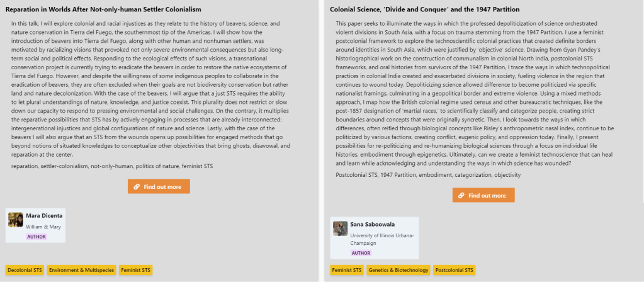Select the Decolonial STS tag
This screenshot has height=282, width=644.
pyautogui.click(x=25, y=270)
